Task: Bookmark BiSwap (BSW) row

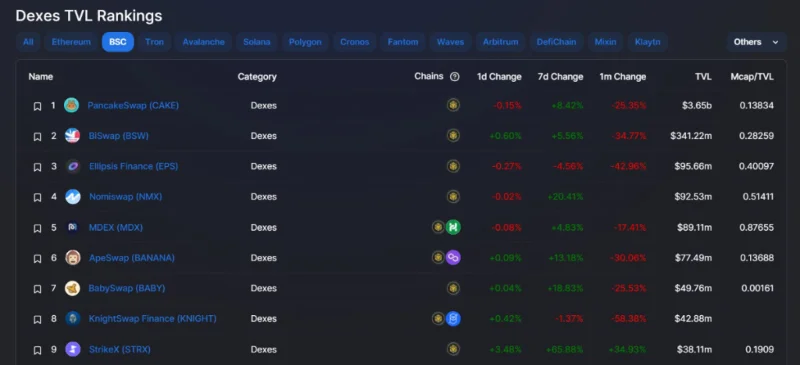Action: point(37,137)
